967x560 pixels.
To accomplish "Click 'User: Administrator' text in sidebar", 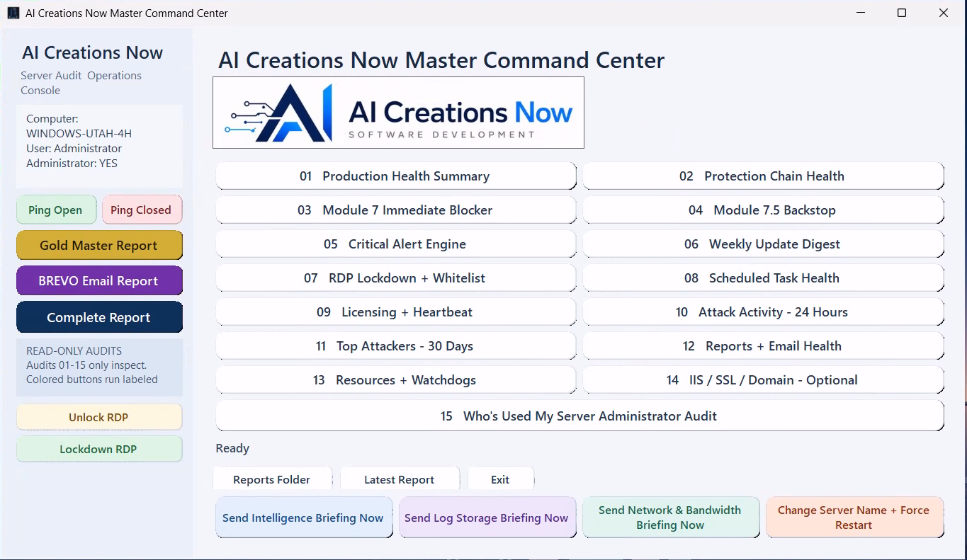I will [x=74, y=149].
